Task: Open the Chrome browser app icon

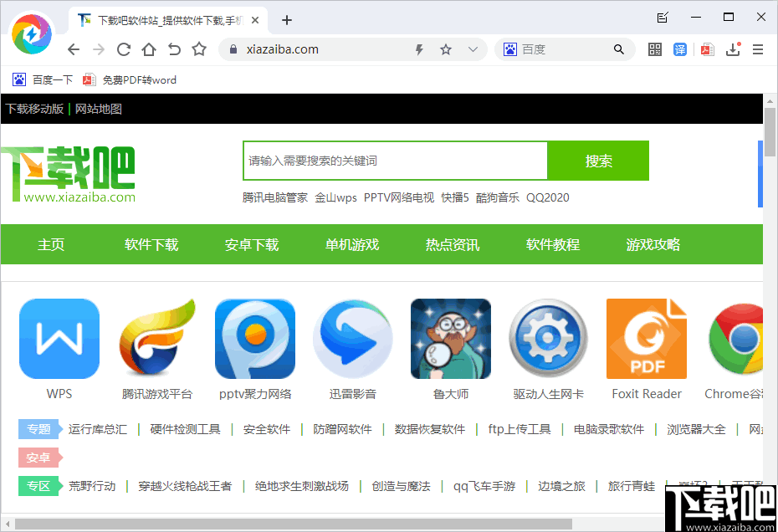Action: coord(736,339)
